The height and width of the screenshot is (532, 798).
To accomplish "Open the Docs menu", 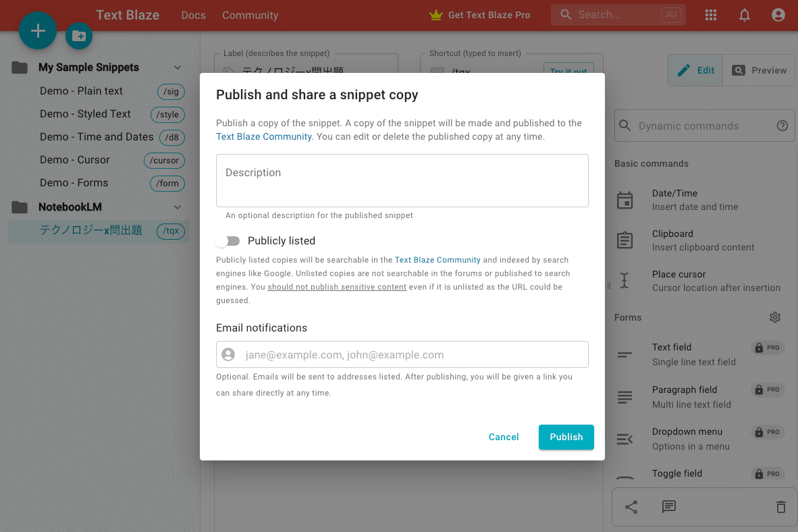I will pos(193,16).
